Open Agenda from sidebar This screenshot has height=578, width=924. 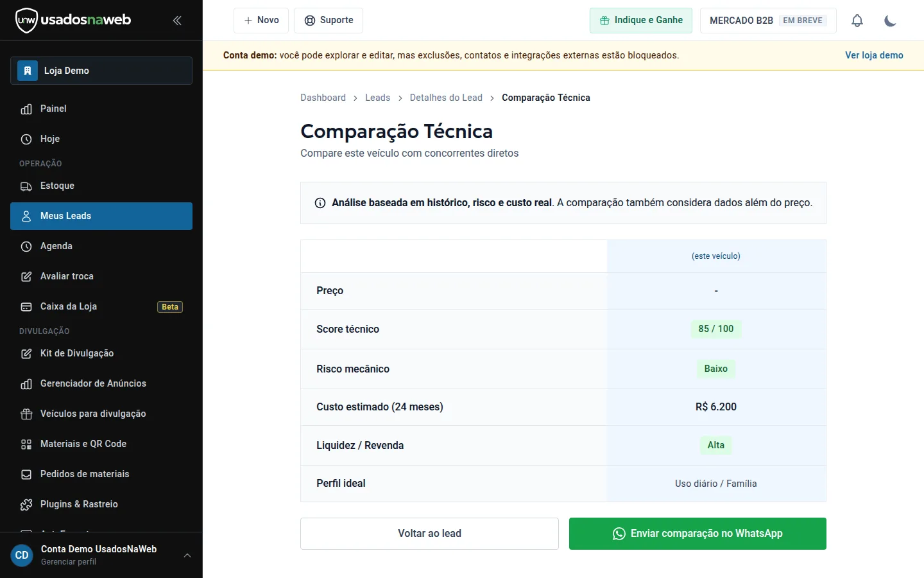click(101, 246)
